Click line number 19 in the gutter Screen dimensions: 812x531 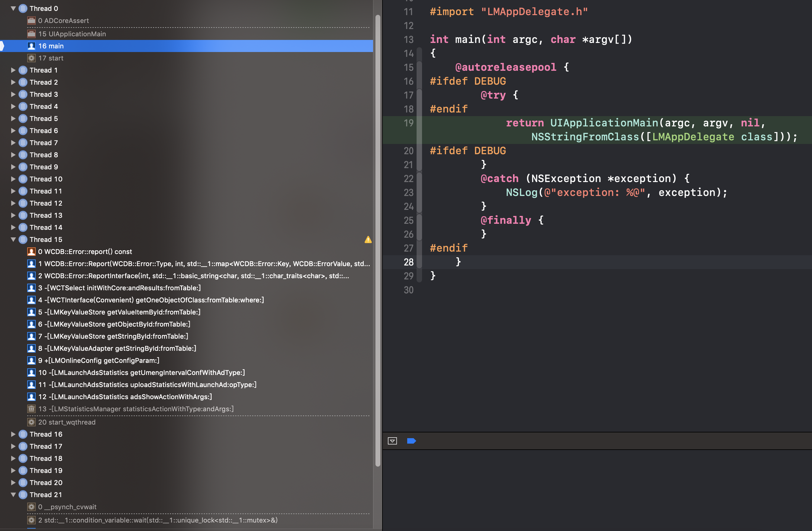point(408,123)
